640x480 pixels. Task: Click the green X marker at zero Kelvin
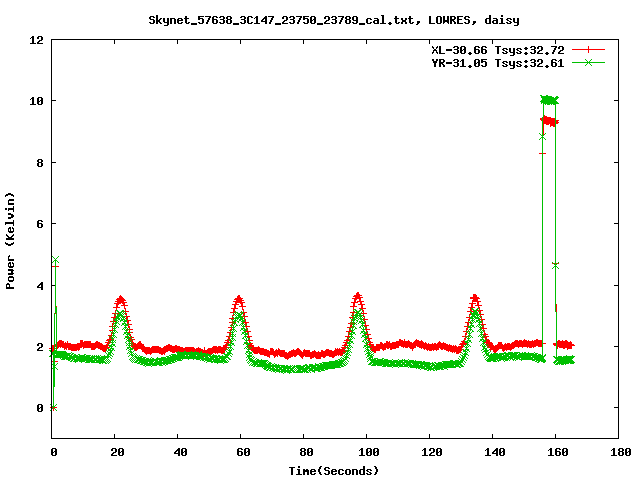pos(53,407)
